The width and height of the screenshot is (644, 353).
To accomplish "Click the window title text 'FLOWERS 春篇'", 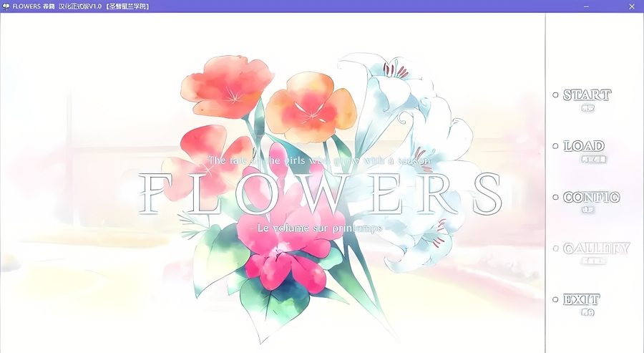I will [x=34, y=6].
